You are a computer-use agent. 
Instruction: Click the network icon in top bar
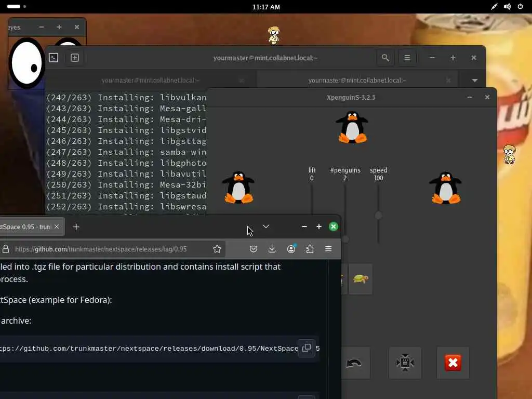494,7
